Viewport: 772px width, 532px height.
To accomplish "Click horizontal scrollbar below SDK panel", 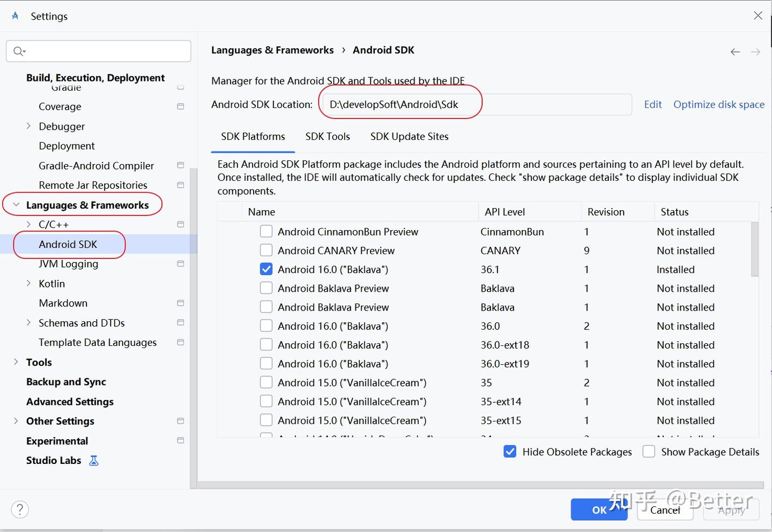I will pos(481,485).
